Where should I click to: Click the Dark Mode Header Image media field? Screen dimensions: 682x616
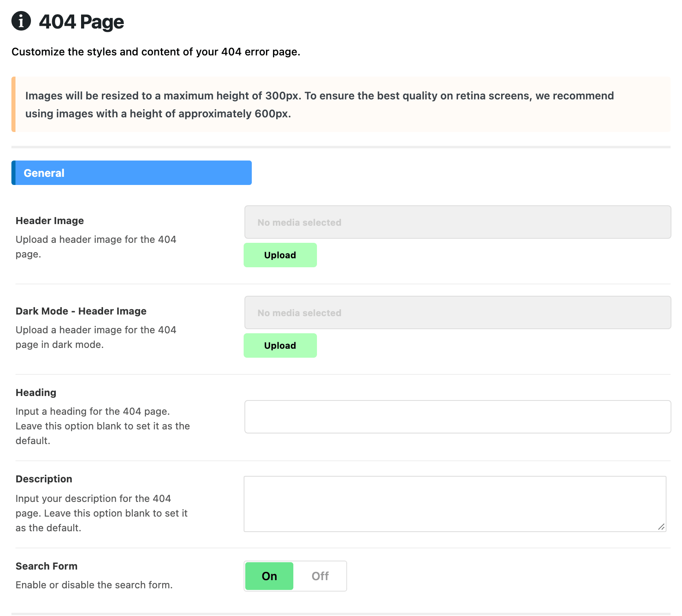[x=458, y=312]
